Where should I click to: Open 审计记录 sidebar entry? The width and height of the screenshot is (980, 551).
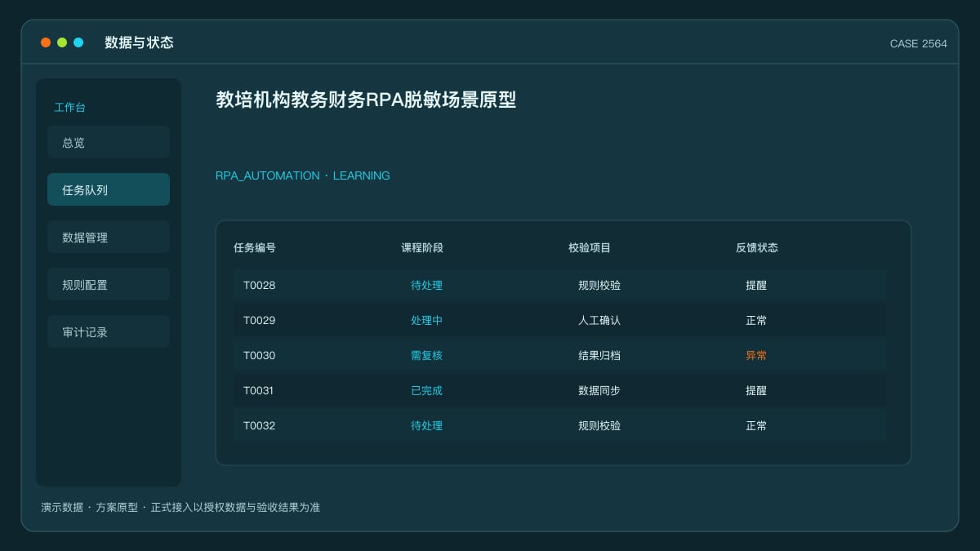point(109,331)
